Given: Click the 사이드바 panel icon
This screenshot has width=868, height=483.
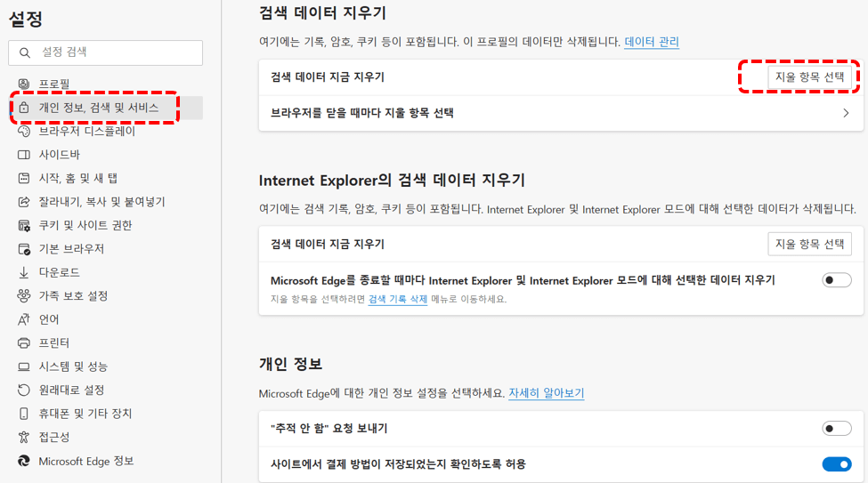Looking at the screenshot, I should (24, 155).
